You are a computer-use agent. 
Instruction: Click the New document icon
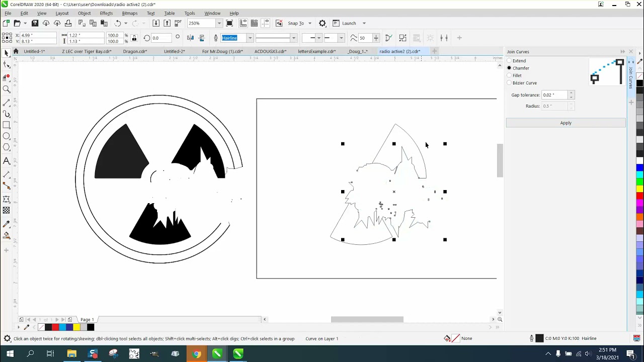coord(6,23)
